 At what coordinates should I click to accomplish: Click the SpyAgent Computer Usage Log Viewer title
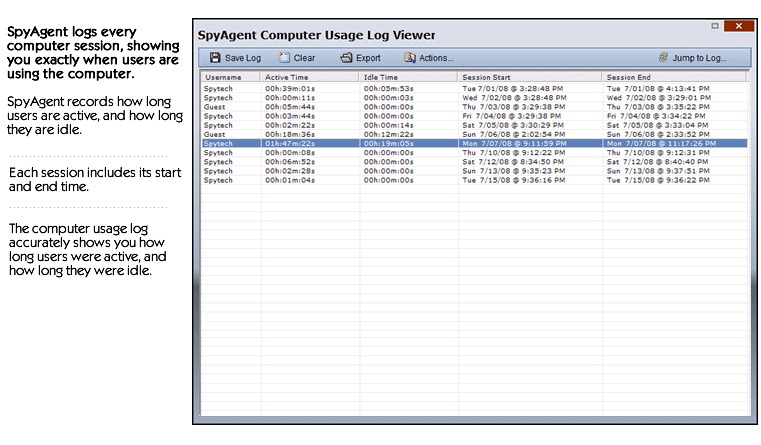click(316, 35)
